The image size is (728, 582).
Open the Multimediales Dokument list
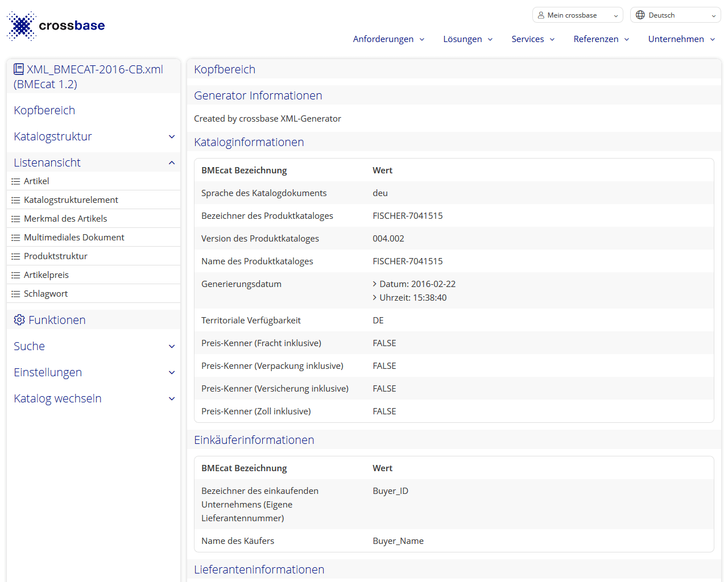click(74, 238)
